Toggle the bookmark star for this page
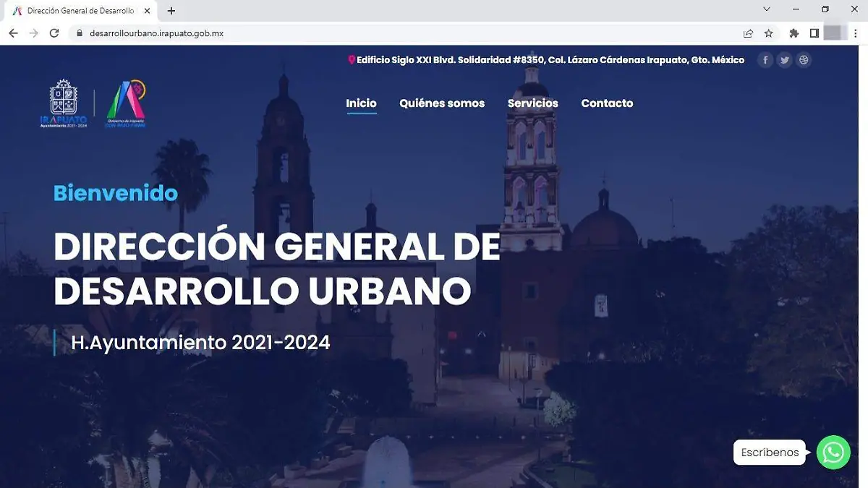The image size is (868, 488). (769, 33)
